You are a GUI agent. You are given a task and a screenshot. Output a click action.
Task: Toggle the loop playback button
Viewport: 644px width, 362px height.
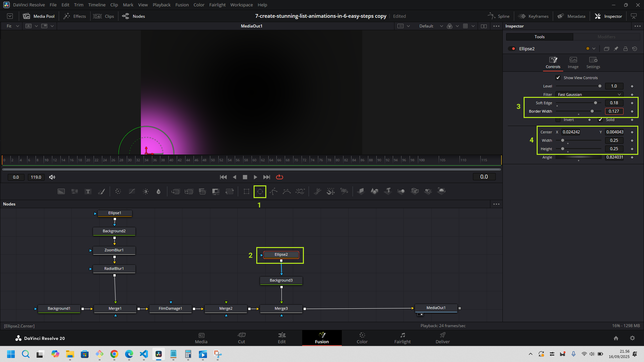pyautogui.click(x=279, y=177)
